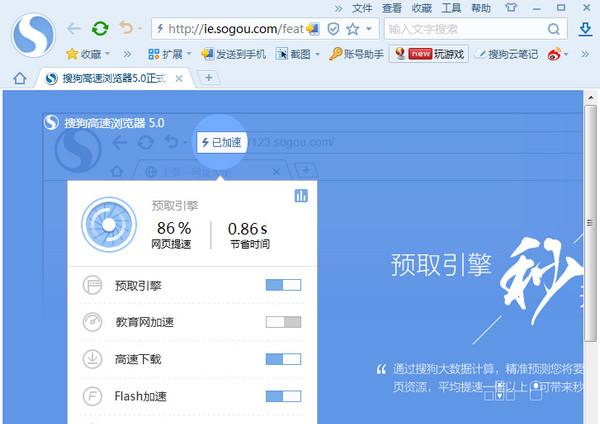Image resolution: width=600 pixels, height=424 pixels.
Task: Open the 文件 menu
Action: [x=362, y=8]
